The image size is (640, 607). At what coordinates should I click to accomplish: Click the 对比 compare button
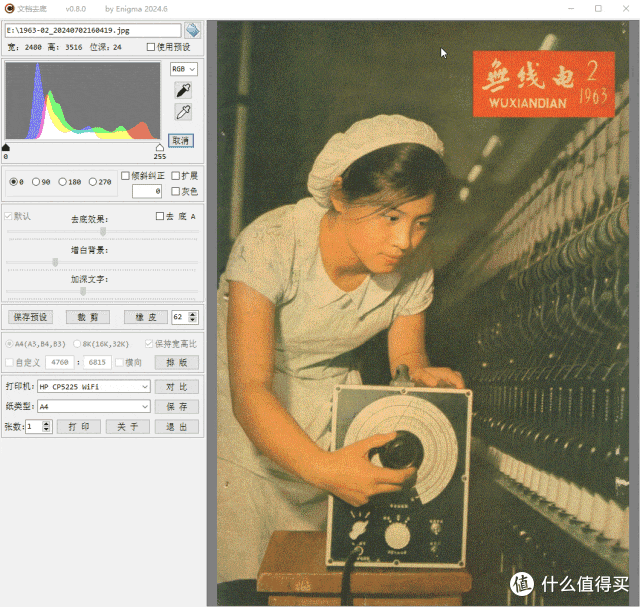point(177,387)
